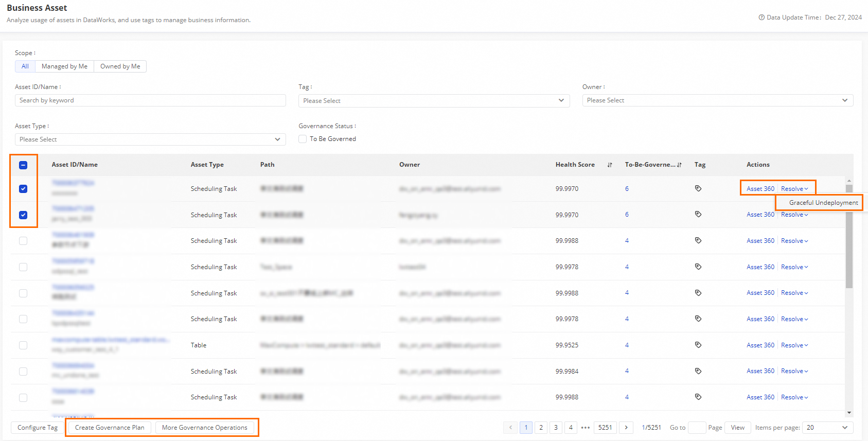Go to next page arrow in pagination
Screen dimensions: 868x441
[x=626, y=428]
